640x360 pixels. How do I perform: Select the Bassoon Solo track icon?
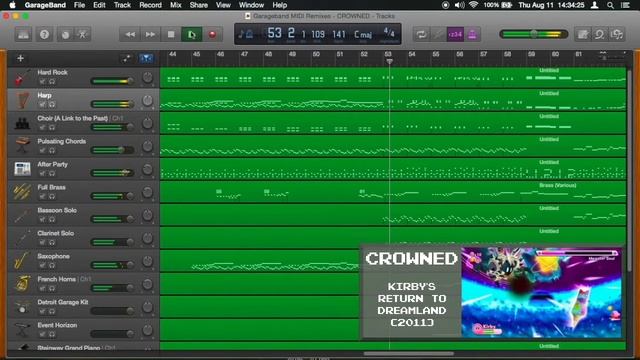[x=22, y=215]
